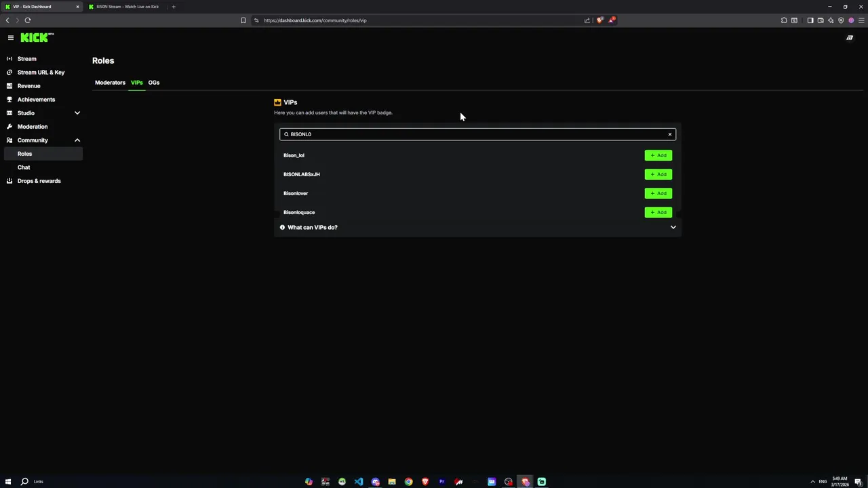Click the profile avatar icon on the dashboard
Screen dimensions: 868x488
(850, 38)
